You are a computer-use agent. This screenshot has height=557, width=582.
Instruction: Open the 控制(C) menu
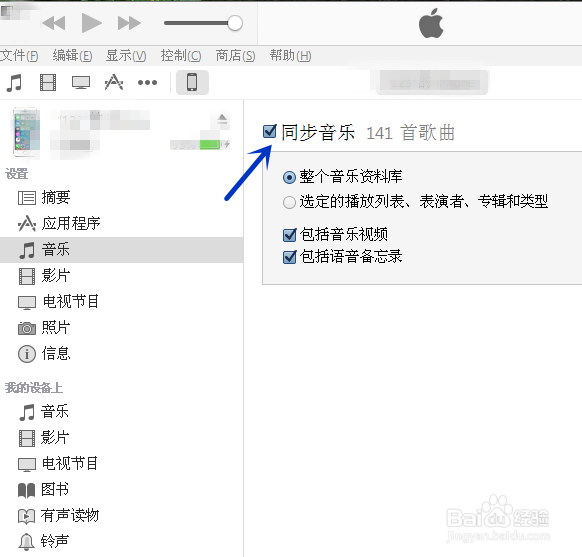click(181, 56)
